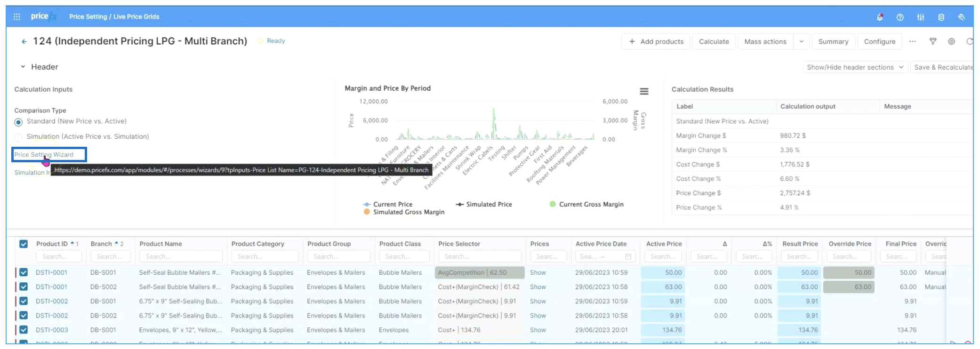Select the Simulation (Active Price vs. Simulation) radio

[18, 137]
